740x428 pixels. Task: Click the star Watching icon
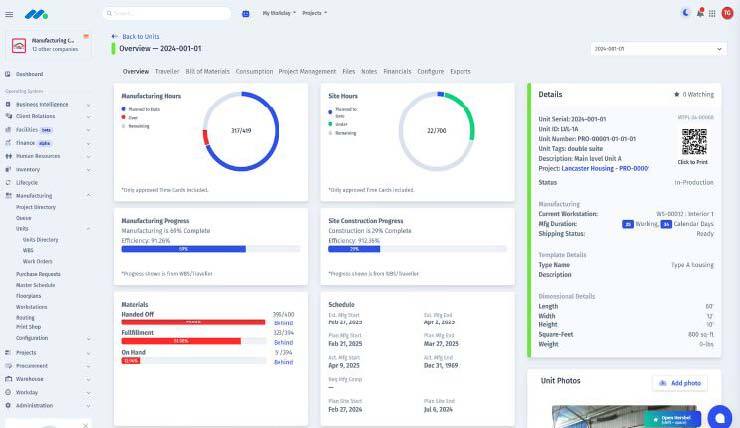point(677,94)
